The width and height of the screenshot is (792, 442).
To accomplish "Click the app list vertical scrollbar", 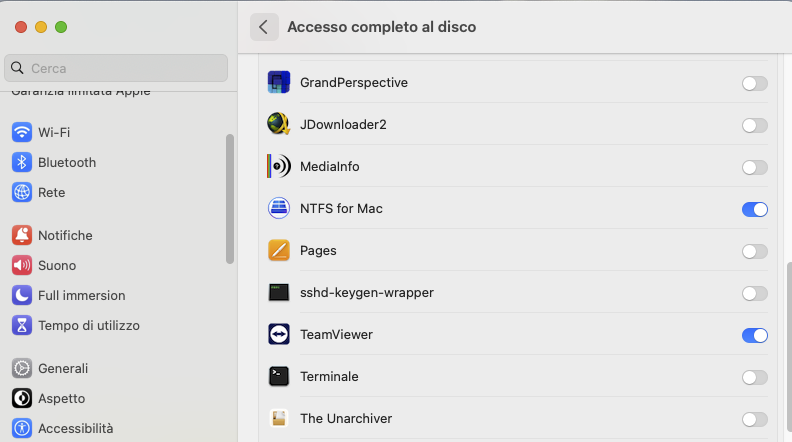I will point(789,349).
